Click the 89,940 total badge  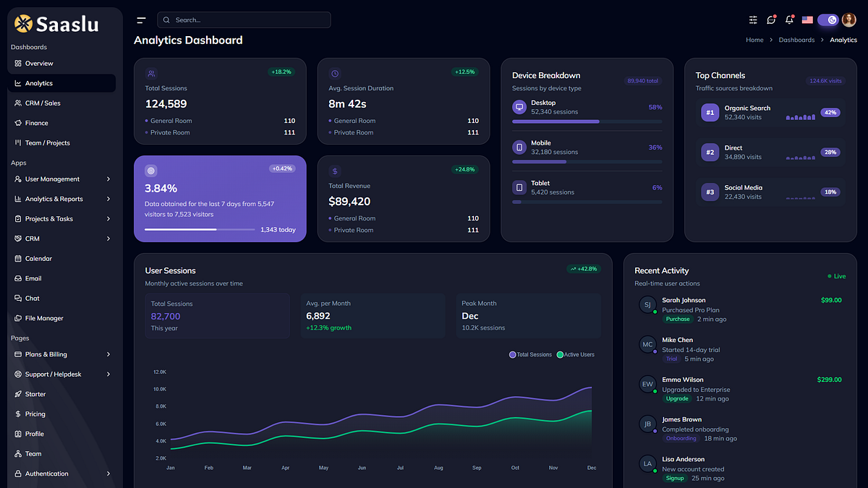[x=642, y=81]
